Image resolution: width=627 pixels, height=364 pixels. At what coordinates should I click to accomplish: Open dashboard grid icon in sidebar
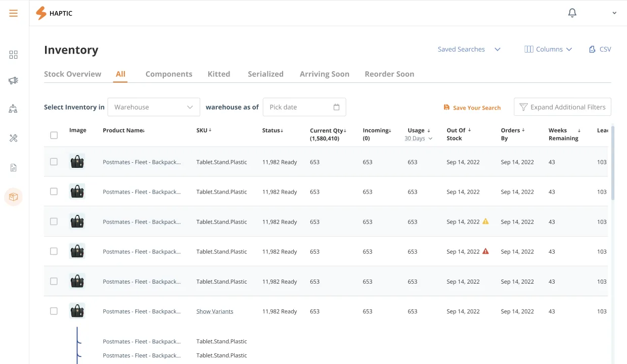point(13,55)
